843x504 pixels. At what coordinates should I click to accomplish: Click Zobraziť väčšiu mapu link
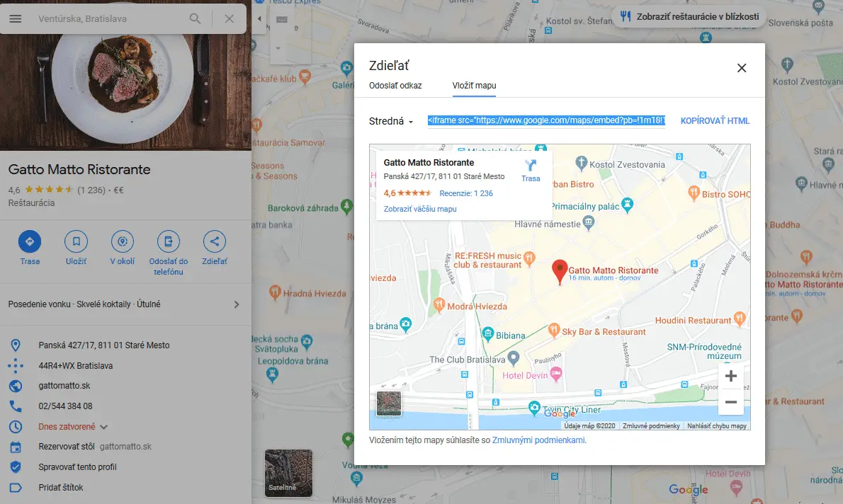(x=420, y=209)
